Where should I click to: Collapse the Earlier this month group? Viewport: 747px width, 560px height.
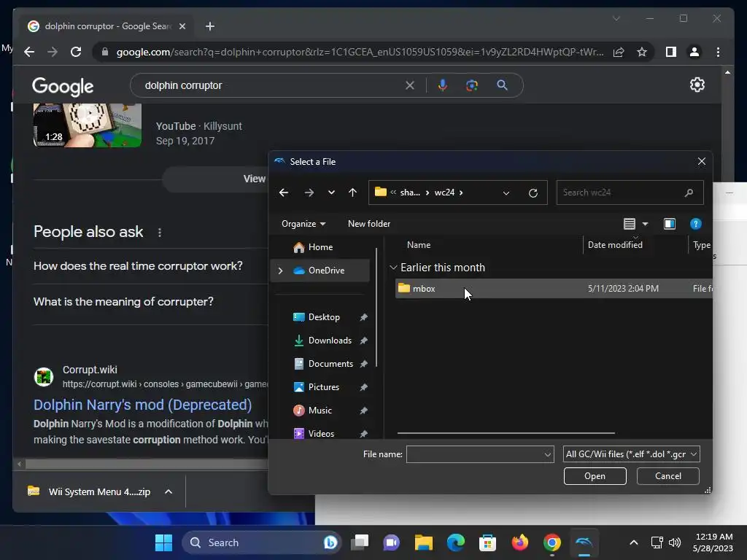click(393, 268)
